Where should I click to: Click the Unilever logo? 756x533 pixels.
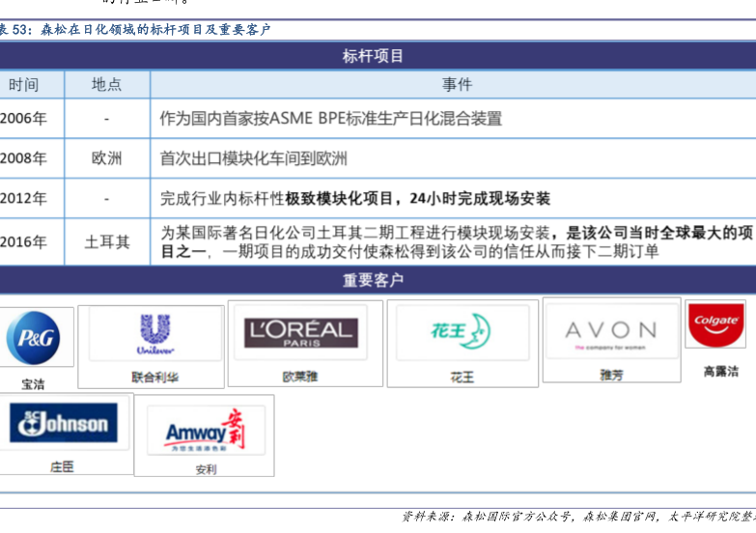pos(154,334)
